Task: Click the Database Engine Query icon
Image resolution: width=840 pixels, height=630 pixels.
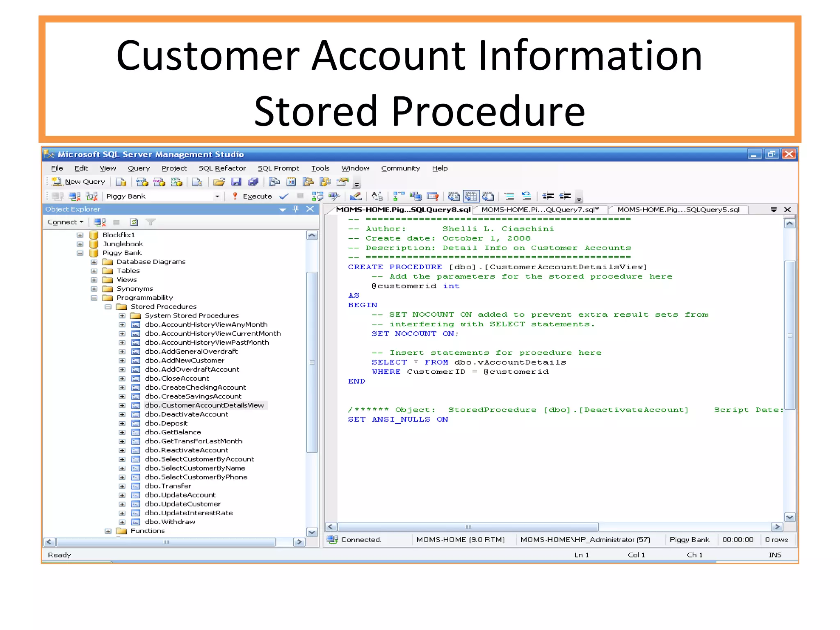Action: (121, 182)
